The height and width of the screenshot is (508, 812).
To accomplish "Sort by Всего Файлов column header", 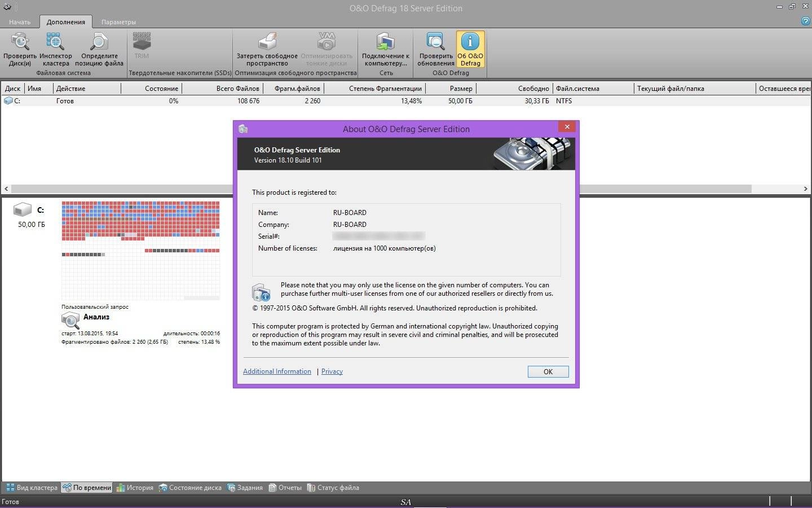I will click(222, 89).
